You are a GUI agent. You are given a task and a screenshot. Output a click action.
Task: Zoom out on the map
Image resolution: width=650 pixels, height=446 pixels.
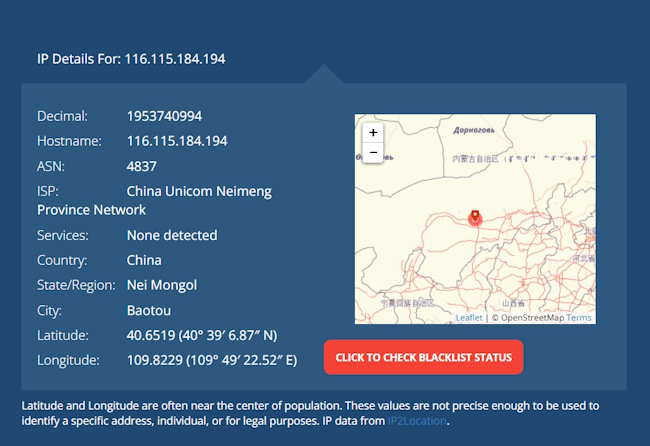click(373, 152)
